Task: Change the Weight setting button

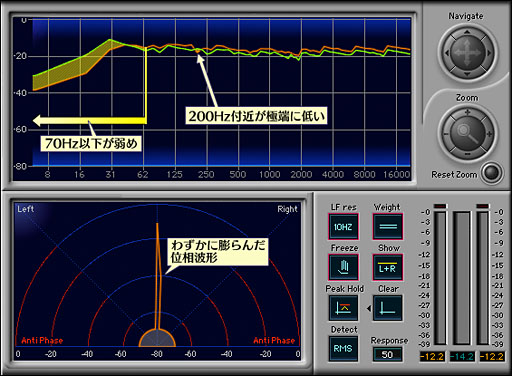Action: tap(388, 227)
